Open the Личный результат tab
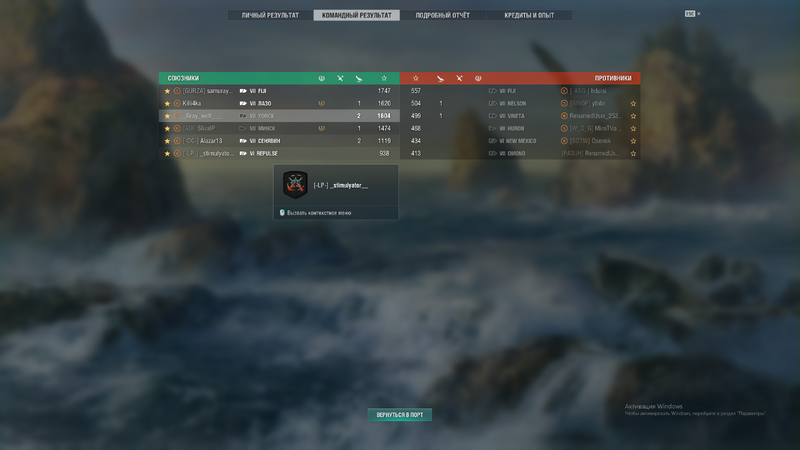Screen dimensions: 800x450 tap(270, 15)
